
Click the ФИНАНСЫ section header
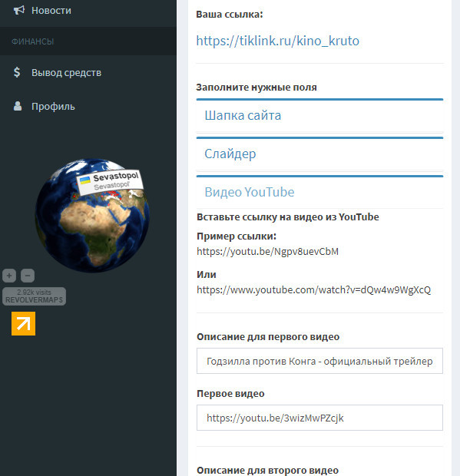point(33,41)
